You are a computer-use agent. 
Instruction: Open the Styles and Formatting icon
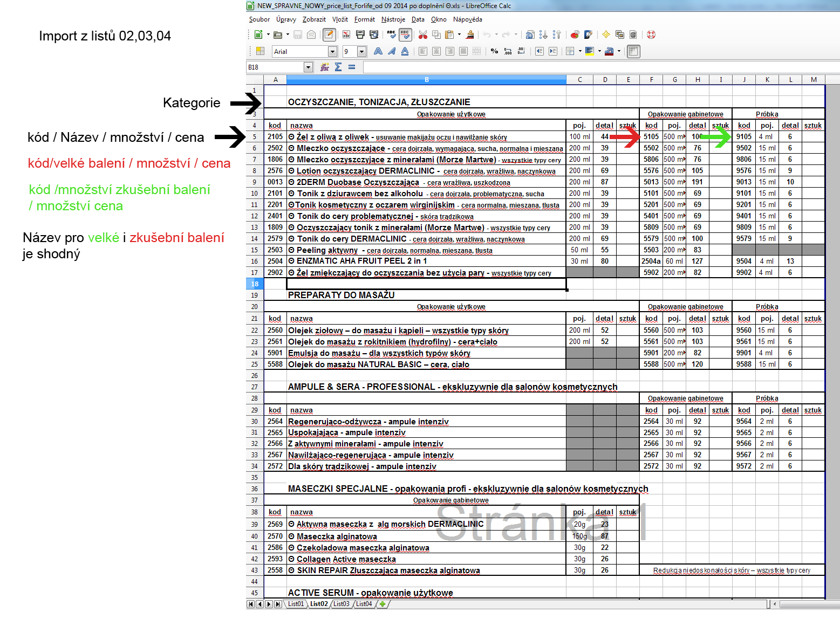point(260,51)
